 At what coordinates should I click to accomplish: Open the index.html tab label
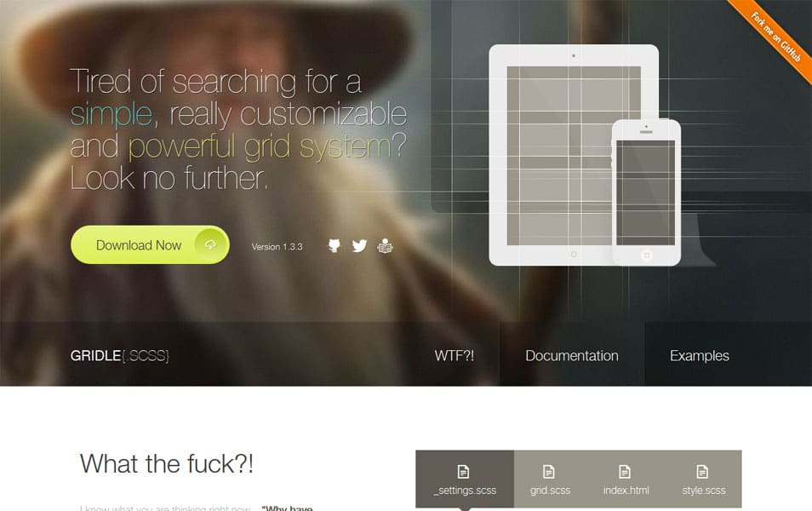(x=626, y=491)
